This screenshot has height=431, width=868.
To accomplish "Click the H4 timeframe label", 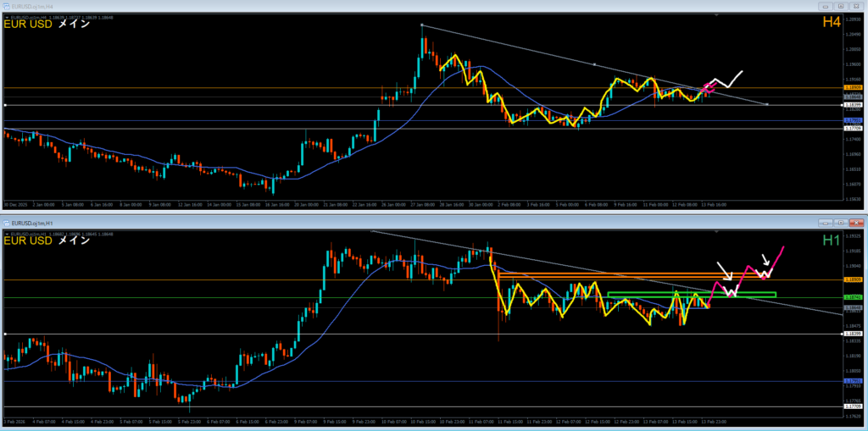I will click(x=831, y=22).
